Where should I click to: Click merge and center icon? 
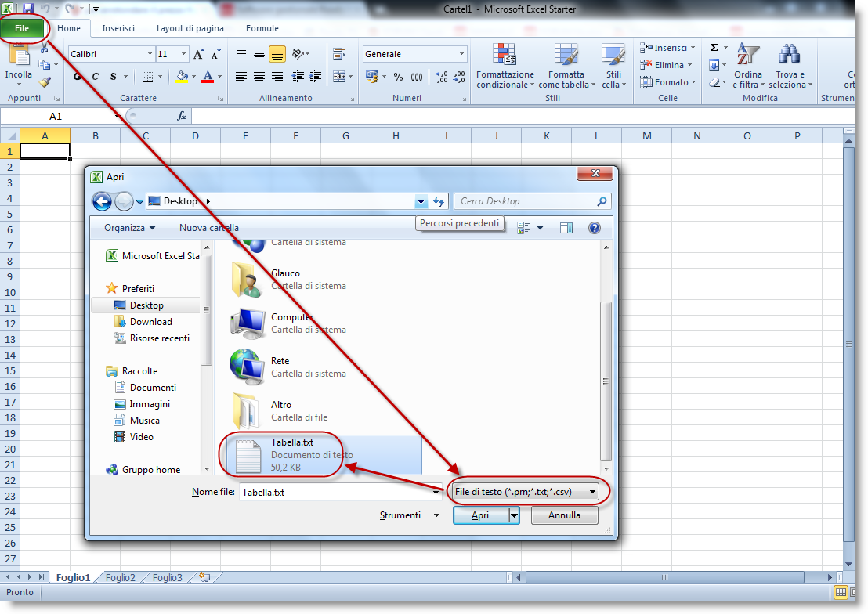pos(338,77)
